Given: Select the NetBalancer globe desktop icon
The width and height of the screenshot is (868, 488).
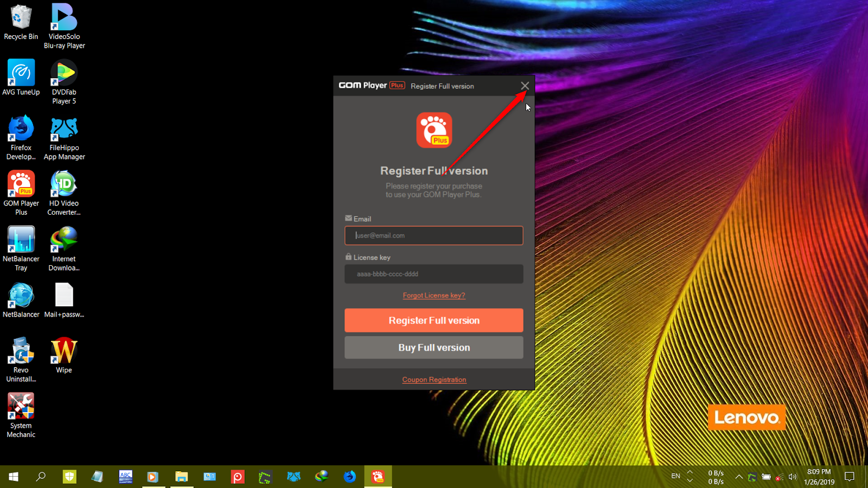Looking at the screenshot, I should [21, 300].
